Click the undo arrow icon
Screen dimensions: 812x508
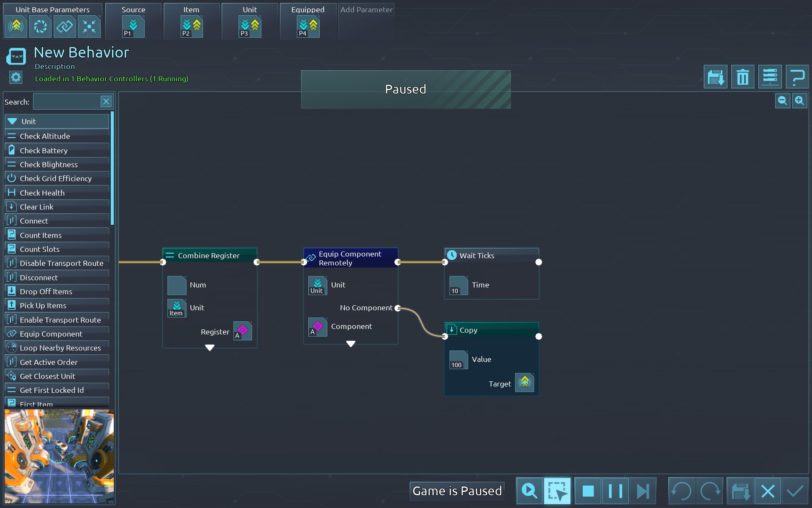[x=681, y=491]
